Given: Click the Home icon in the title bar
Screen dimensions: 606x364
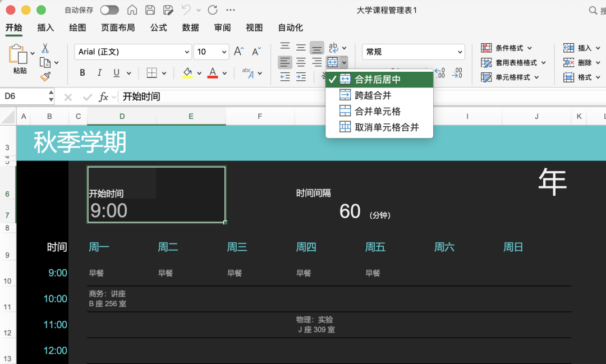Looking at the screenshot, I should (132, 10).
